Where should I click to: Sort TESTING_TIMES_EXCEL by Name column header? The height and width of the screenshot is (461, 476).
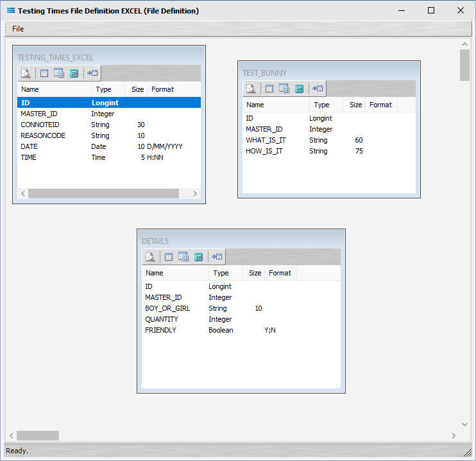[55, 89]
